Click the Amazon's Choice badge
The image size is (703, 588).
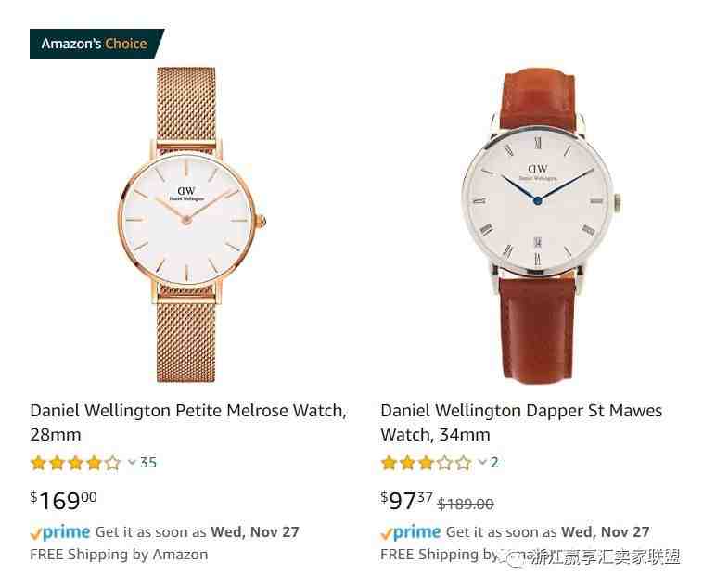96,44
